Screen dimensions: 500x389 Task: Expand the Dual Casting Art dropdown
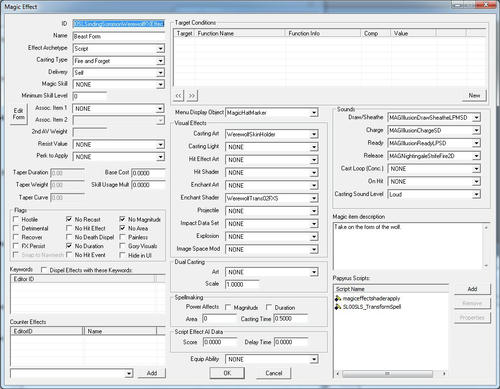coord(314,272)
